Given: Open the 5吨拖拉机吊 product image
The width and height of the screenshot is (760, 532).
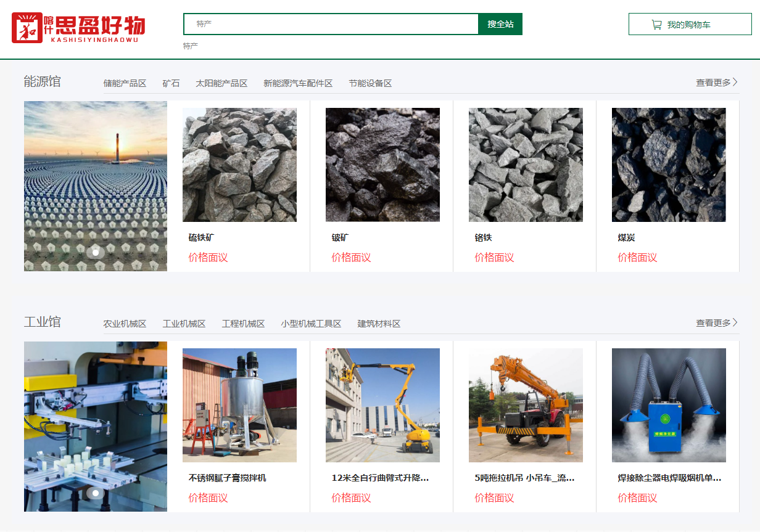Looking at the screenshot, I should coord(526,406).
